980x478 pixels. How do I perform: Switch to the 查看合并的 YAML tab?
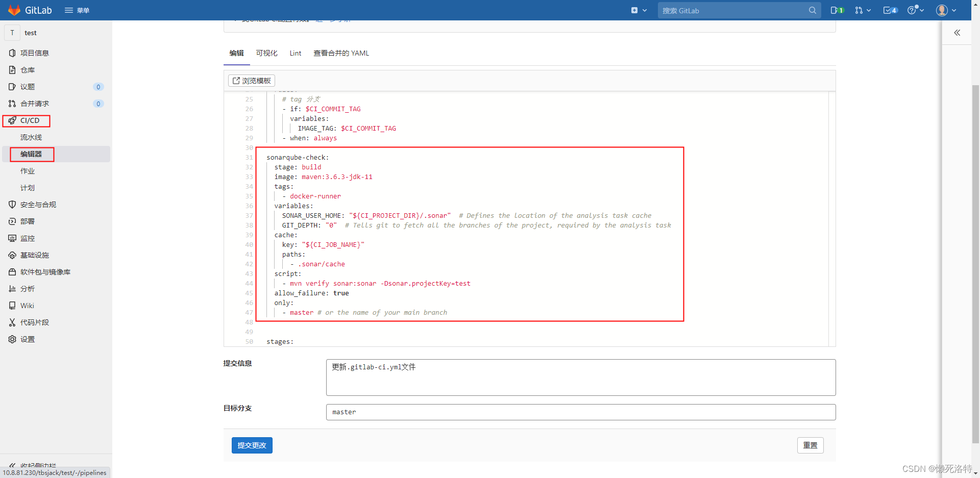(x=341, y=53)
